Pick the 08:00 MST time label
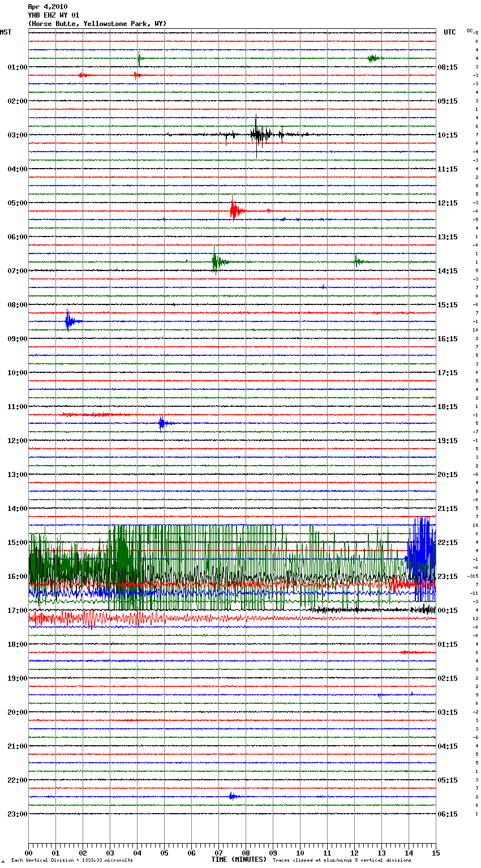Viewport: 481px width, 868px height. [x=18, y=305]
